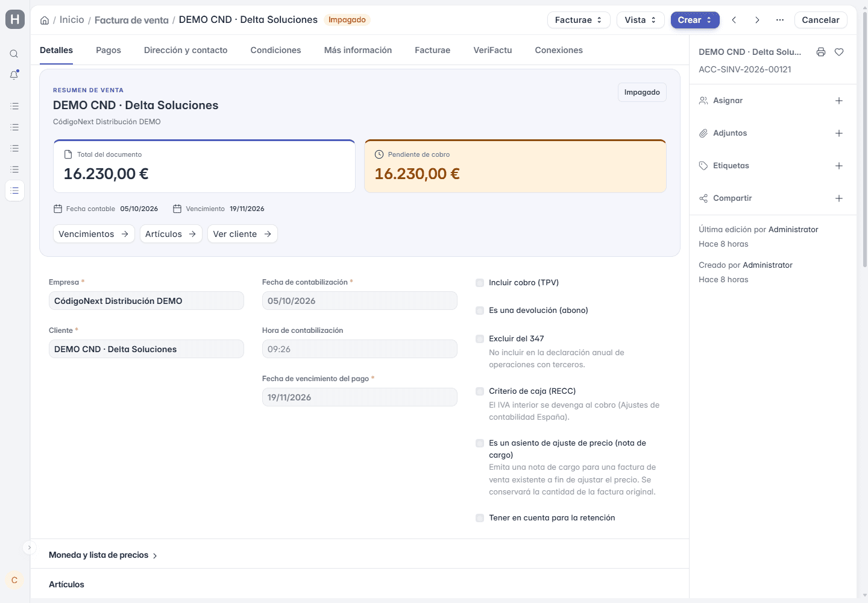
Task: Expand Moneda y lista de precios section
Action: click(x=103, y=555)
